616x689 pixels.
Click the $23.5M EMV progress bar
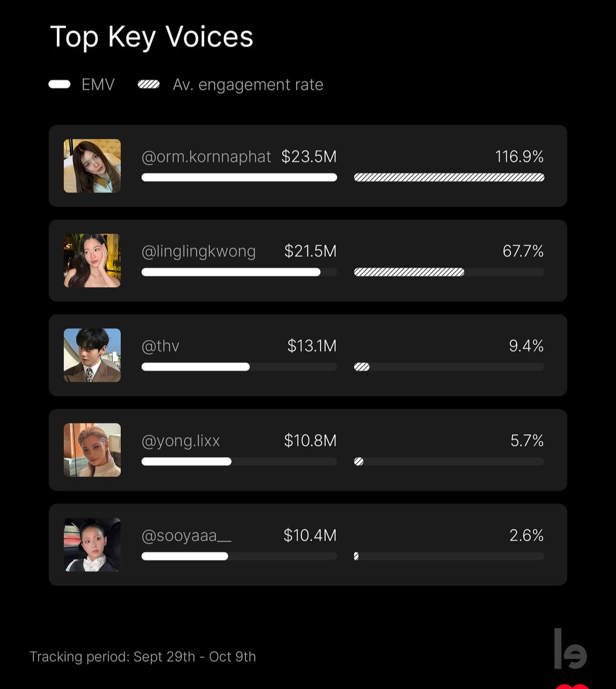239,177
